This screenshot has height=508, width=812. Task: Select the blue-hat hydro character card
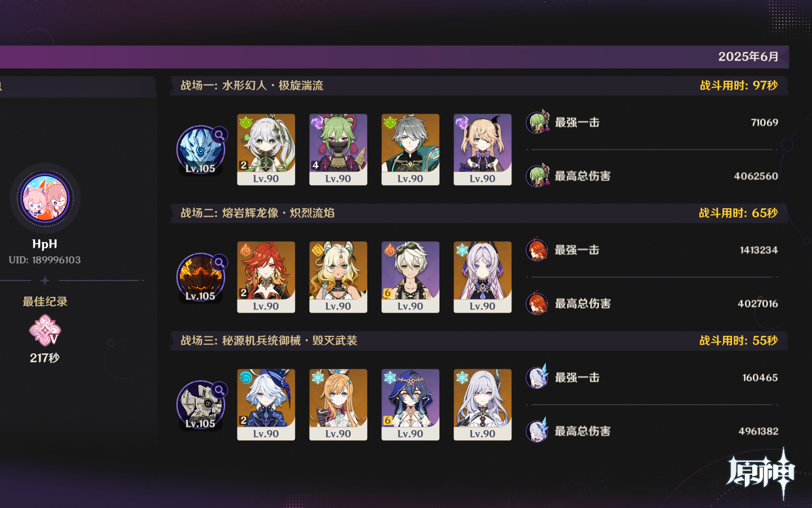266,405
